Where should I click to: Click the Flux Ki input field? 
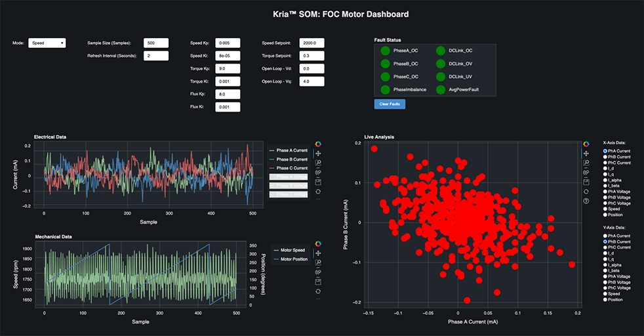point(228,107)
